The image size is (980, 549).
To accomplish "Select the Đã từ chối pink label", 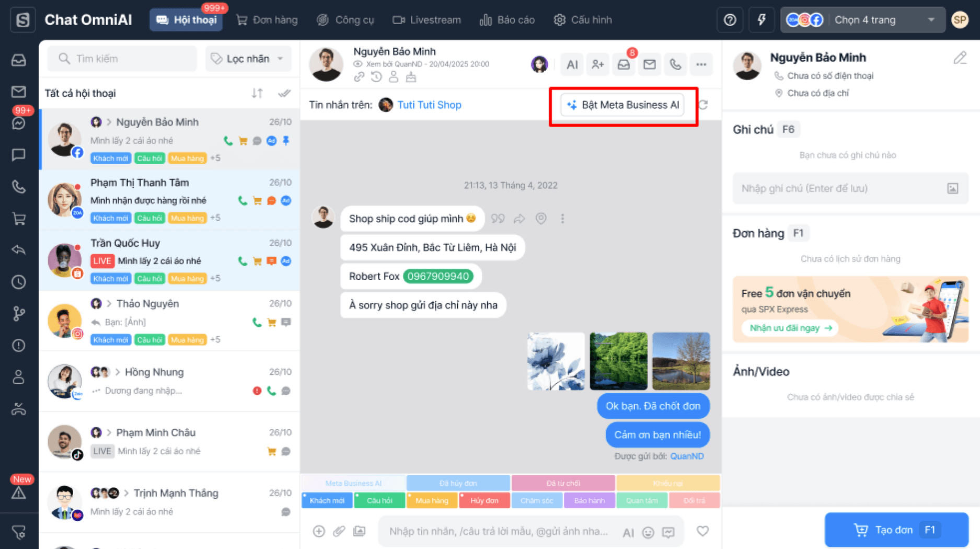I will 563,483.
